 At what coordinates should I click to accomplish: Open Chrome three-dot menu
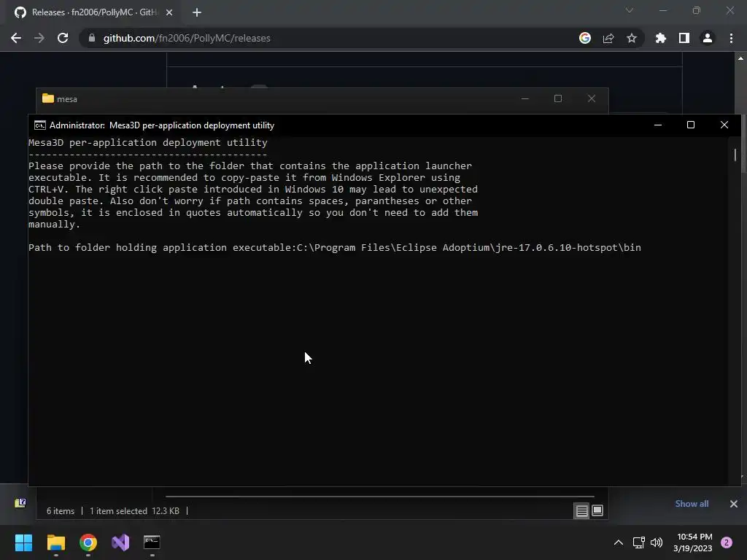point(731,38)
